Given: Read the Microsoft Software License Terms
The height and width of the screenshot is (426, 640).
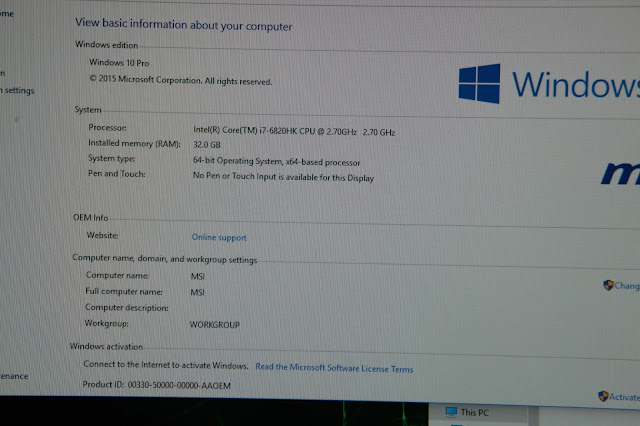Looking at the screenshot, I should tap(334, 368).
